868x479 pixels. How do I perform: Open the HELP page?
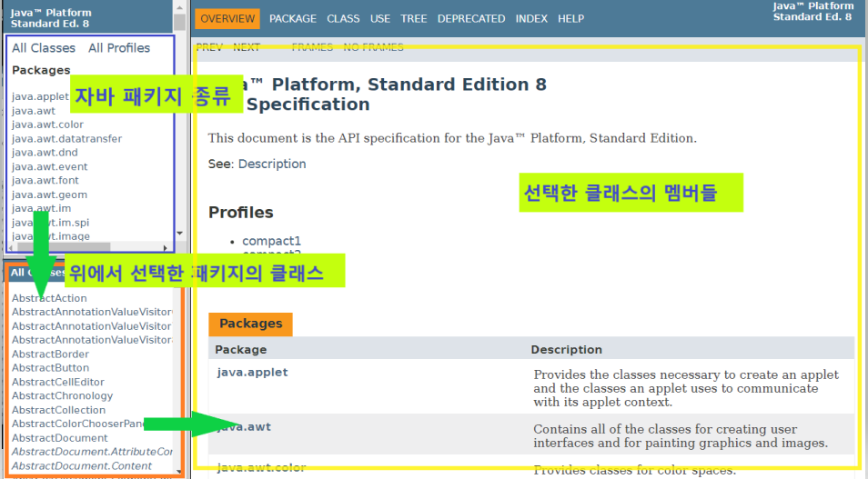pyautogui.click(x=570, y=19)
